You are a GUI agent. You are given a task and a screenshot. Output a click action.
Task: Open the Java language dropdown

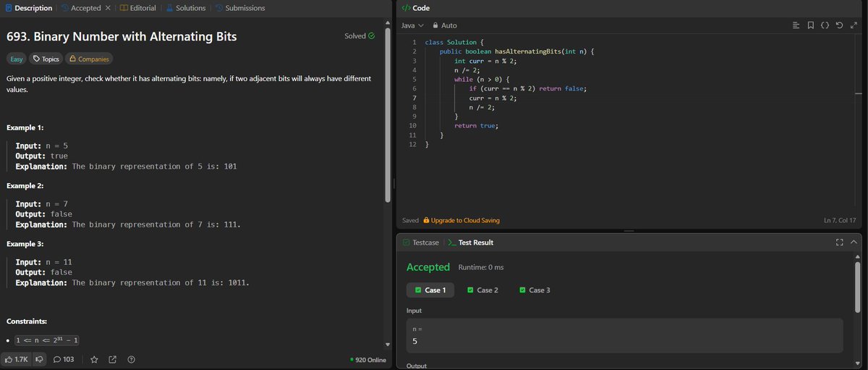412,25
